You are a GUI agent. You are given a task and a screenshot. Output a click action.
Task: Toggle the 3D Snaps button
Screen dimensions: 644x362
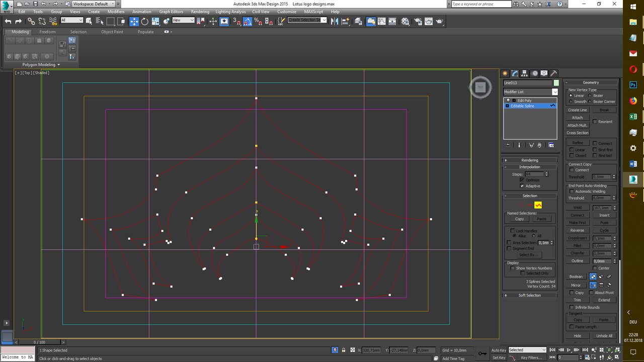(237, 21)
